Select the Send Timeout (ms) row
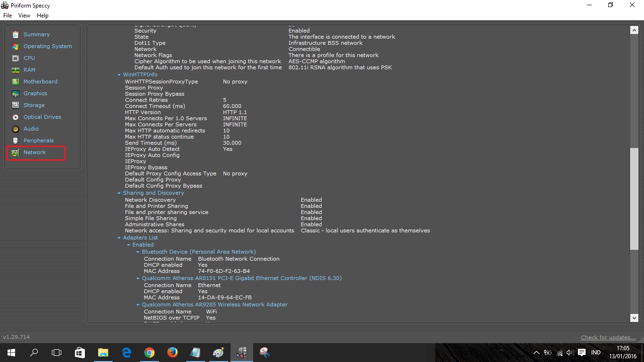The height and width of the screenshot is (362, 644). tap(183, 143)
